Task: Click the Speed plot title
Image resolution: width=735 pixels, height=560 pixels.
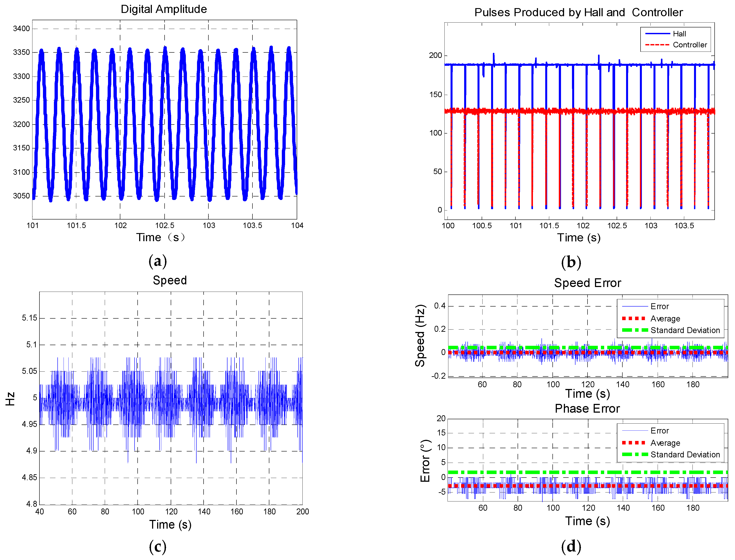Action: pyautogui.click(x=170, y=280)
